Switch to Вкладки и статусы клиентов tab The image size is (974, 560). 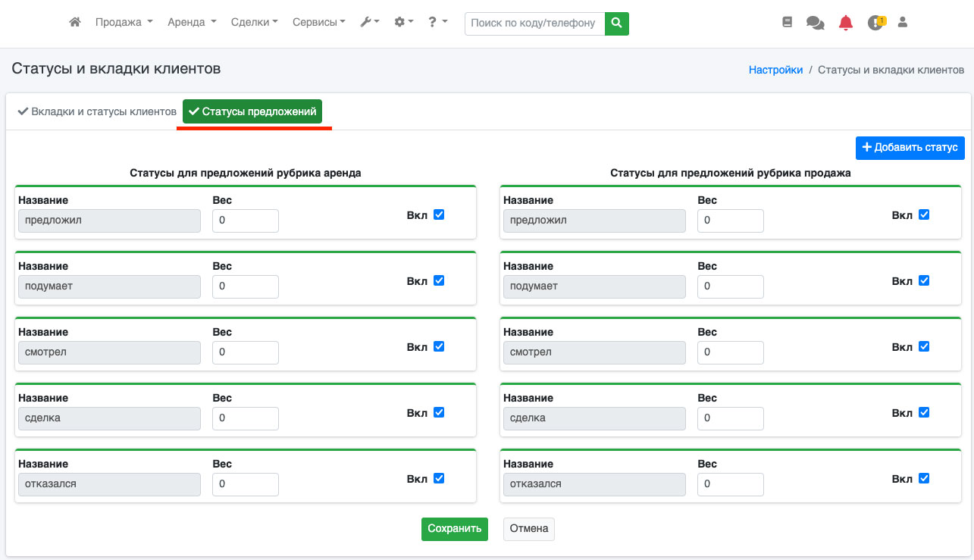point(97,111)
